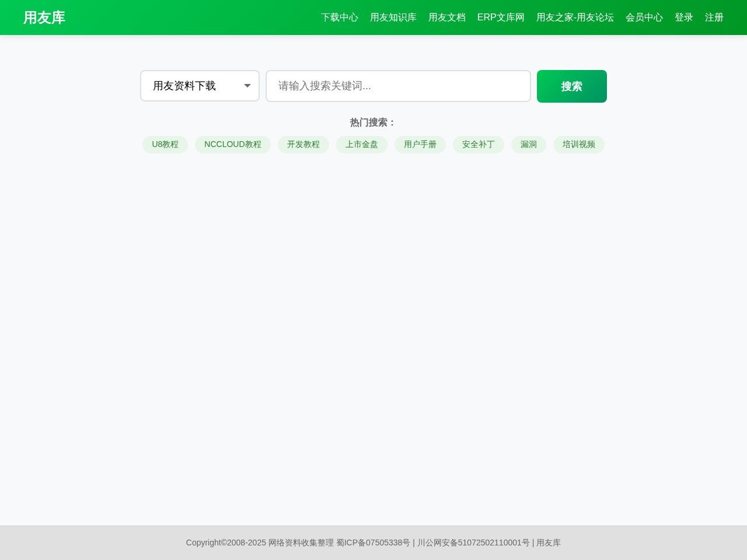This screenshot has width=747, height=560.
Task: Go to 会员中心 member center
Action: [x=644, y=17]
